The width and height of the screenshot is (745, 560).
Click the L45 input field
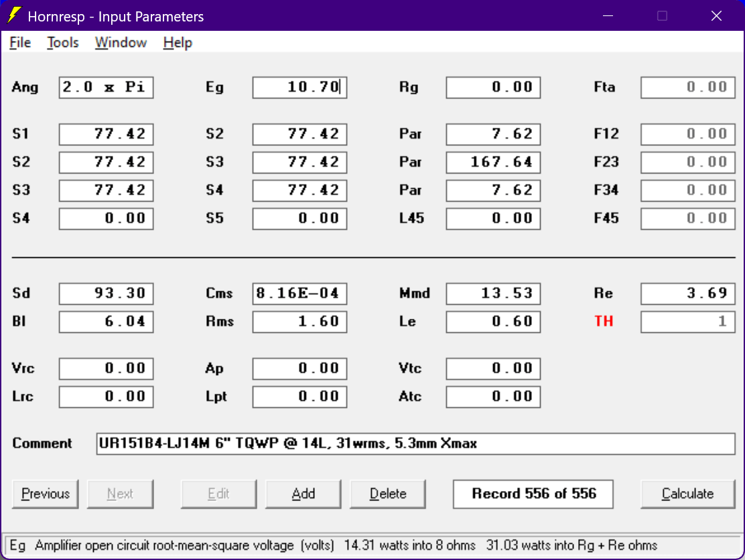pyautogui.click(x=493, y=218)
